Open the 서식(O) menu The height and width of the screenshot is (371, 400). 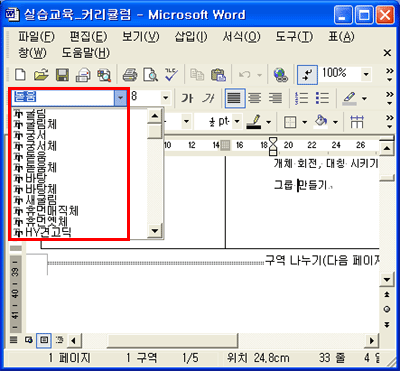click(x=242, y=37)
